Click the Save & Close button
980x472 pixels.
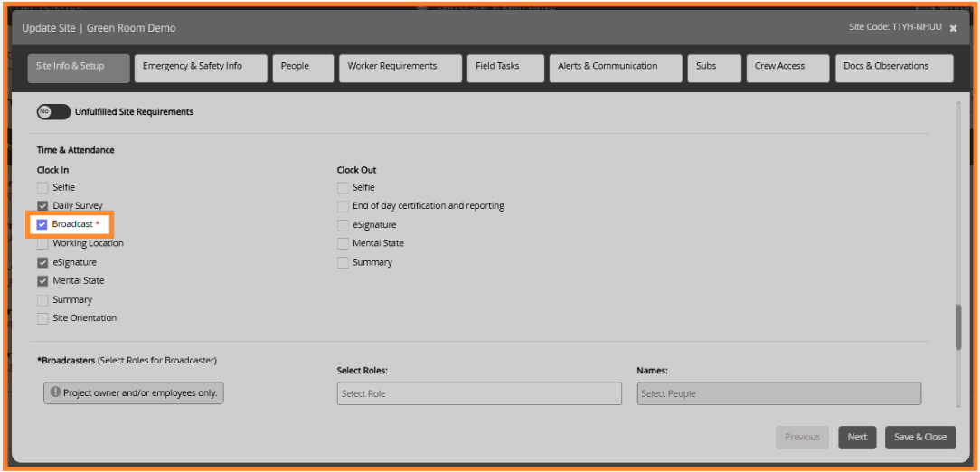920,438
